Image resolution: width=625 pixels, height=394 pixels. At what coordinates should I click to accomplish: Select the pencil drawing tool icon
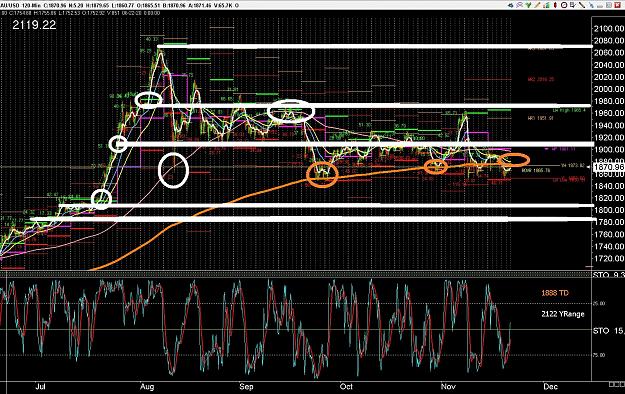pyautogui.click(x=537, y=5)
